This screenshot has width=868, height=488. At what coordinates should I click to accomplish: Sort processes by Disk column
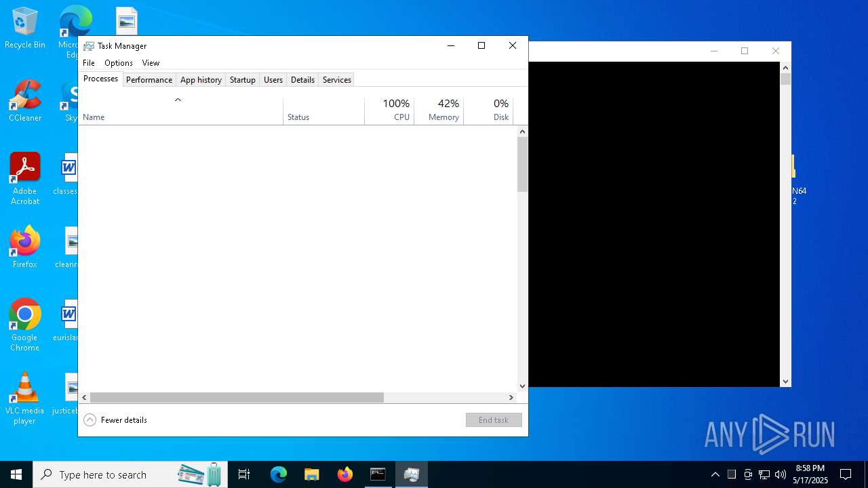point(488,111)
